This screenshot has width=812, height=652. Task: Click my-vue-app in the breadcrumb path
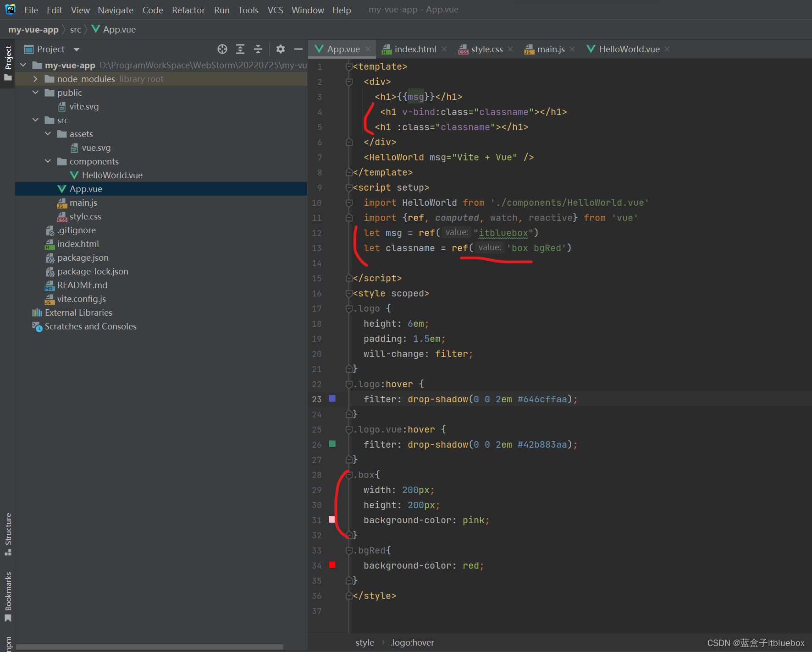click(x=33, y=29)
